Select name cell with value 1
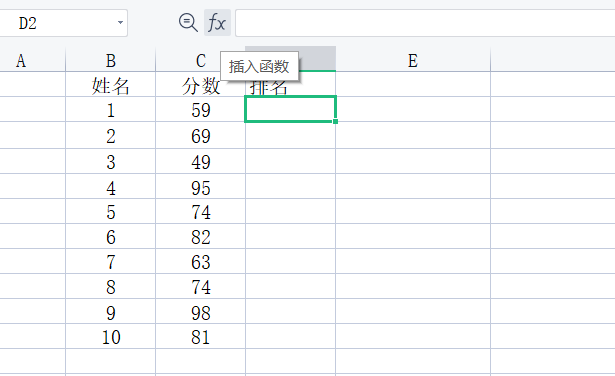Screen dimensions: 615x376 click(111, 109)
